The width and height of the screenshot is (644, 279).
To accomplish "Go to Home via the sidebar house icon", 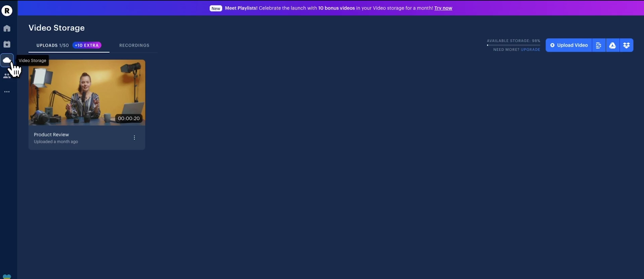I will click(7, 28).
